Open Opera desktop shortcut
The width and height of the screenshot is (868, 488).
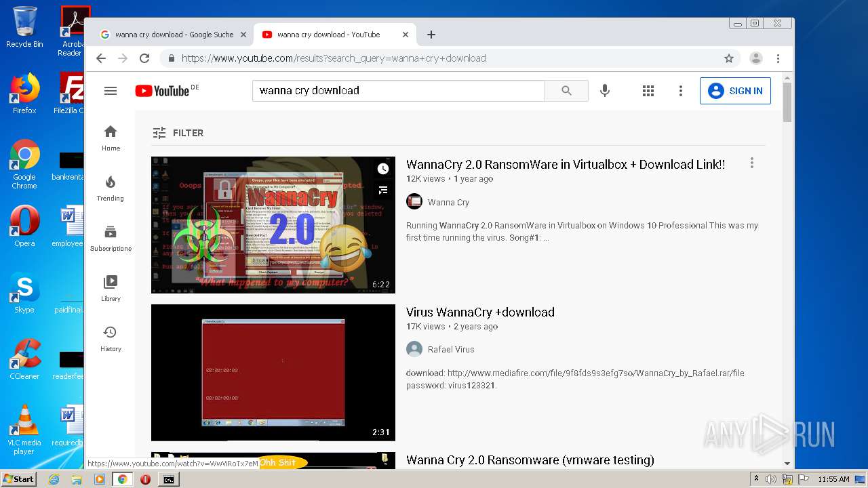tap(24, 226)
